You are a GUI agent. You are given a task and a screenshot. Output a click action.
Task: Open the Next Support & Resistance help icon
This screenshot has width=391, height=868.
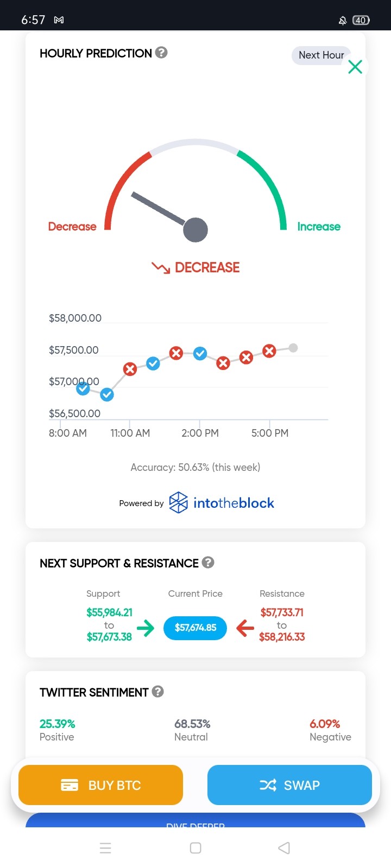point(208,563)
